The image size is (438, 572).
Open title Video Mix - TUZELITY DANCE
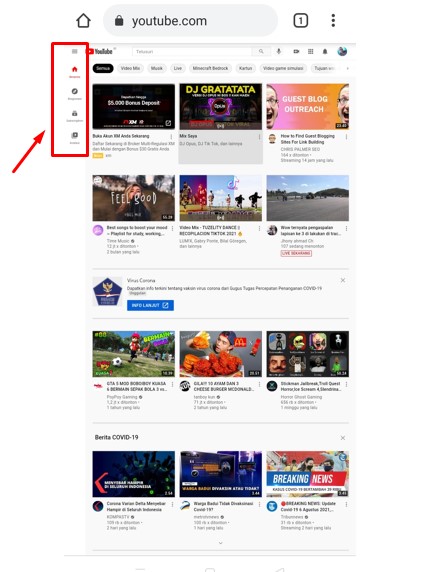pos(210,231)
